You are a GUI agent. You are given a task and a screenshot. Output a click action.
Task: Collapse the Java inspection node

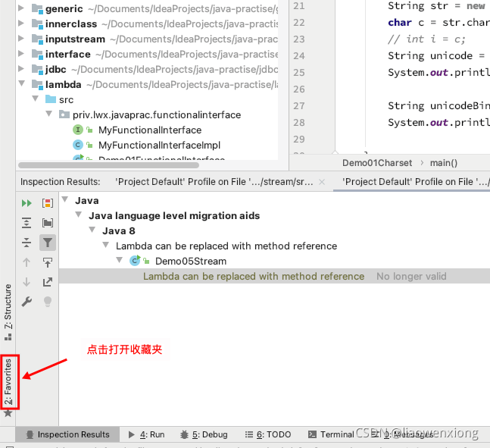[x=65, y=199]
